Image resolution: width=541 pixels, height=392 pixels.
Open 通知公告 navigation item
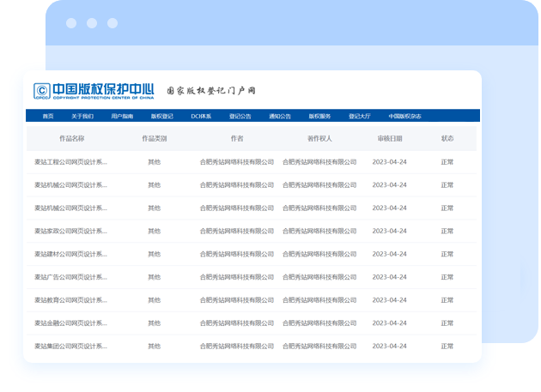pos(280,116)
